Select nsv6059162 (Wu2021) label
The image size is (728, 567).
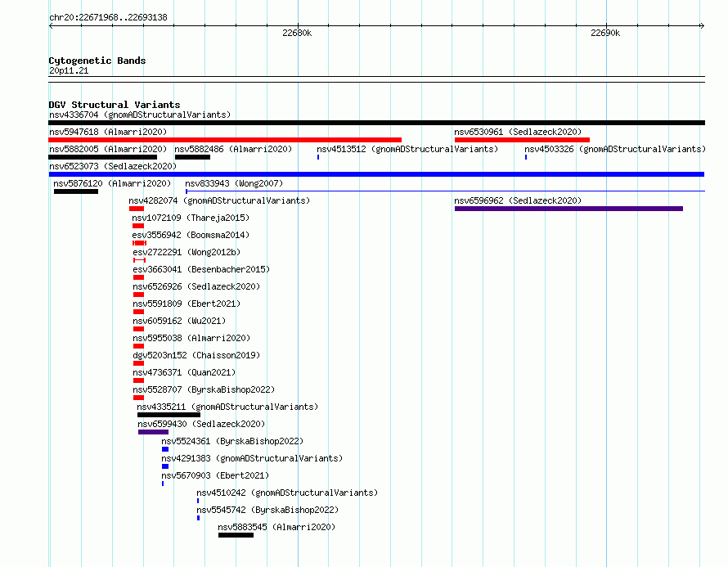click(179, 321)
